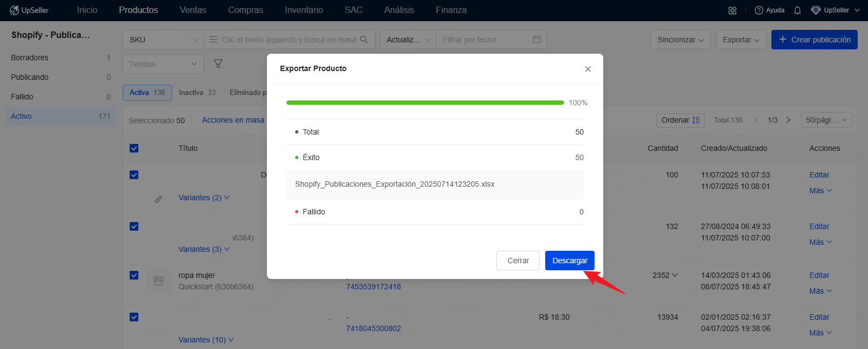Open Más menu for the ropa mujer row
868x349 pixels.
pyautogui.click(x=821, y=291)
